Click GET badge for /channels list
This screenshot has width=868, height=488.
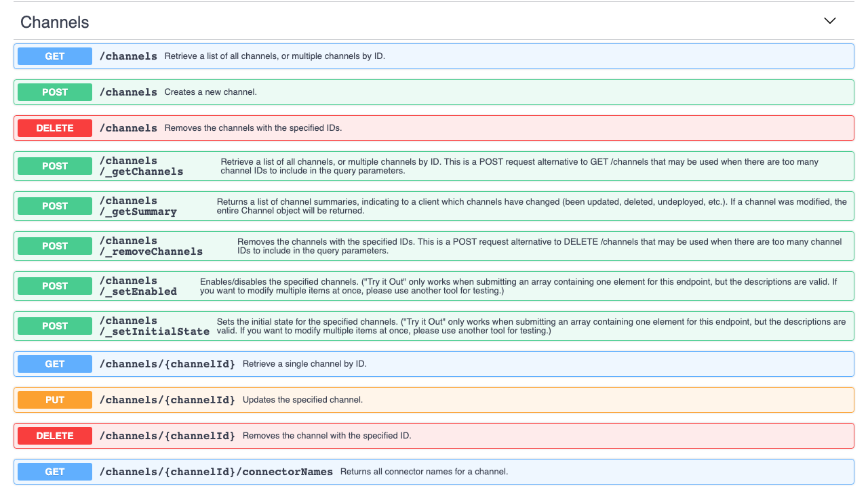click(x=55, y=56)
